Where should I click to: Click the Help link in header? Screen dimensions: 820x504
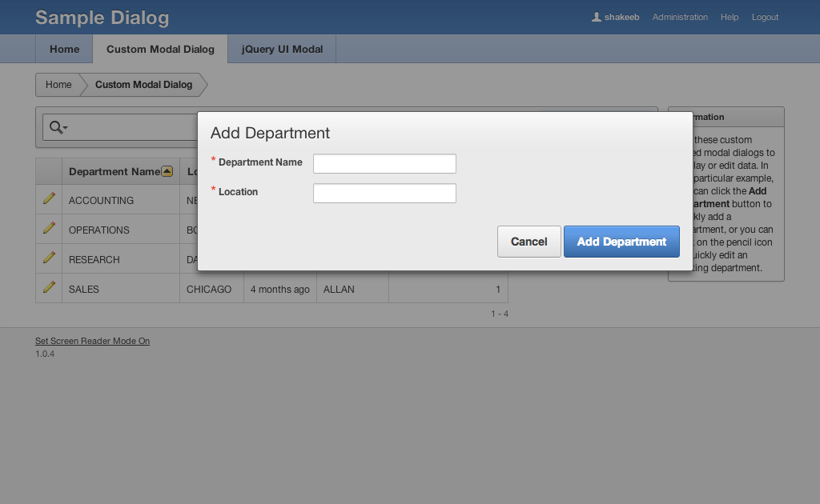pos(729,17)
